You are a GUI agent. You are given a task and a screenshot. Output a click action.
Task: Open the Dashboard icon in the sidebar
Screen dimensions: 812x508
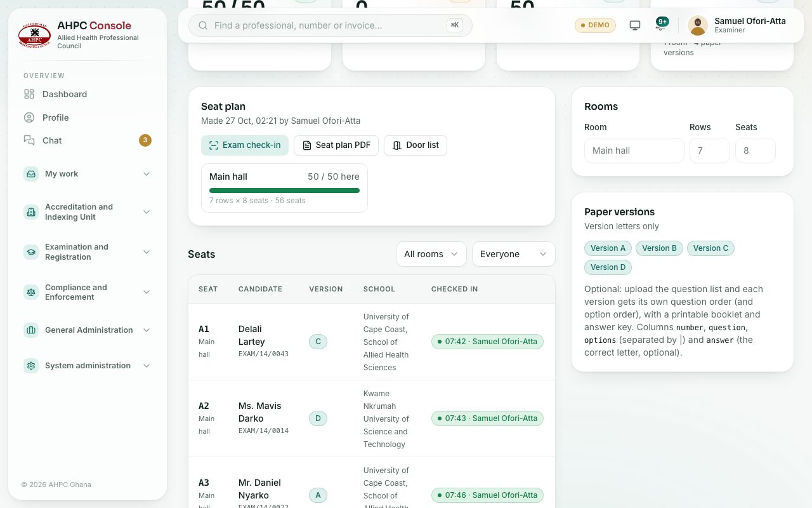tap(29, 94)
